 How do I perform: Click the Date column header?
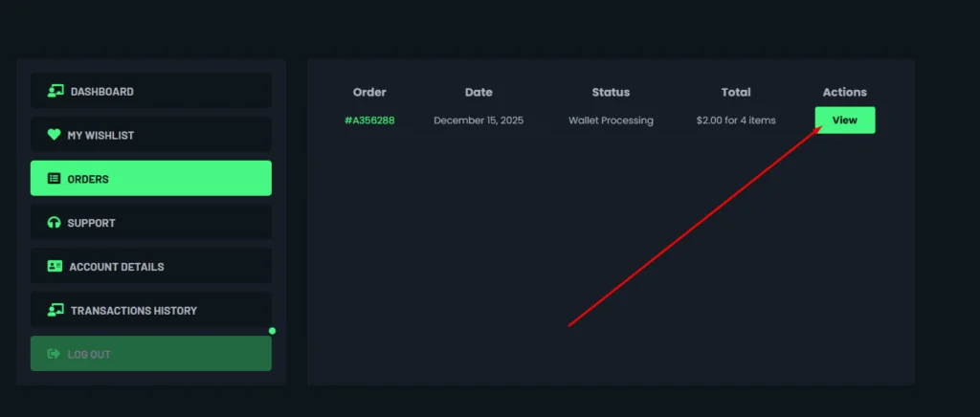pyautogui.click(x=479, y=93)
